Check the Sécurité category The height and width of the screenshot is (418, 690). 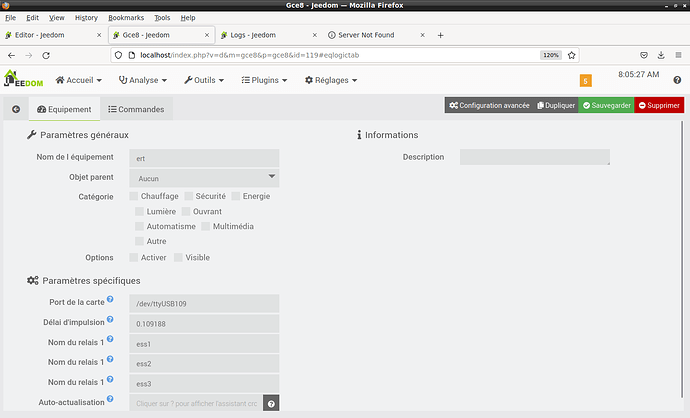pyautogui.click(x=189, y=196)
